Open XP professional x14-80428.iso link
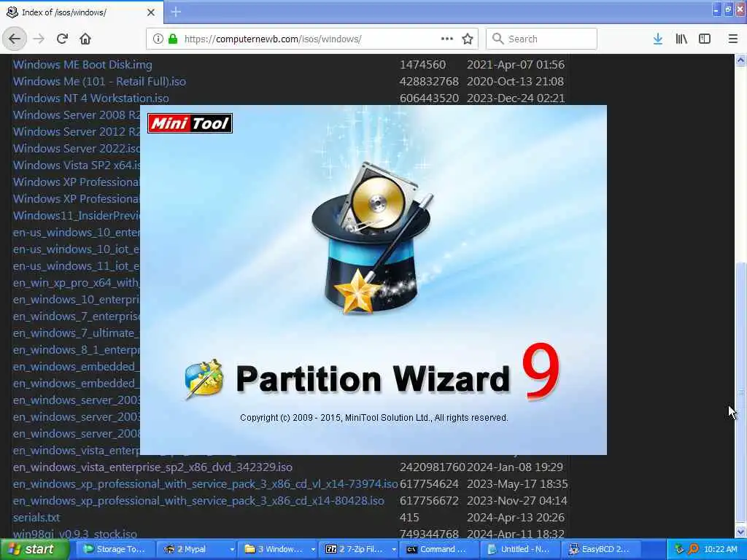 tap(198, 501)
